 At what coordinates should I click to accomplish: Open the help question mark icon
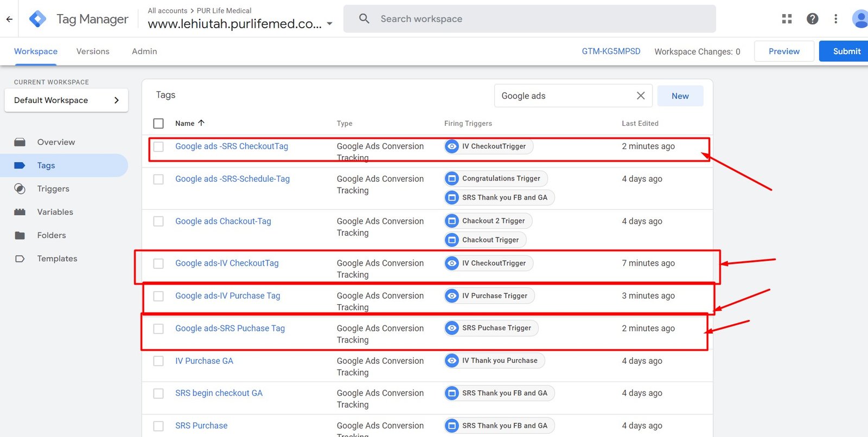click(x=812, y=19)
